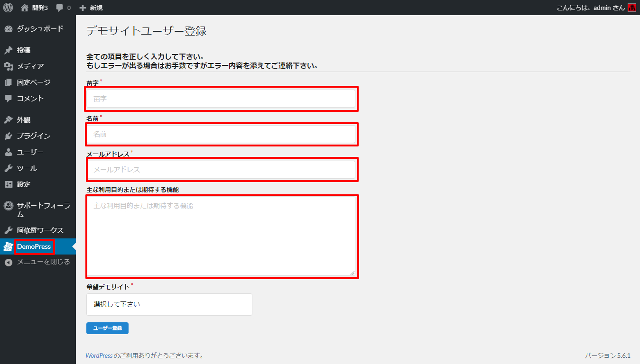
Task: Focus the メールアドレス input field
Action: (x=221, y=170)
